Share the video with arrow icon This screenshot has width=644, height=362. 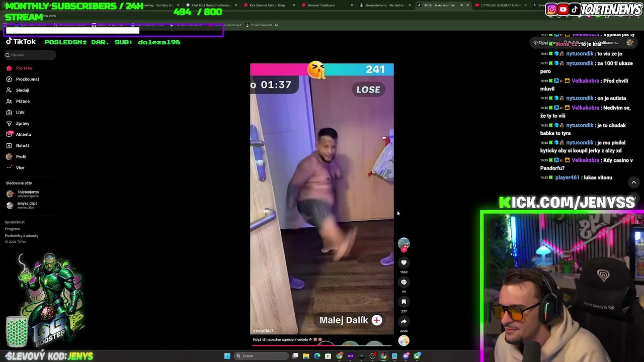click(404, 321)
